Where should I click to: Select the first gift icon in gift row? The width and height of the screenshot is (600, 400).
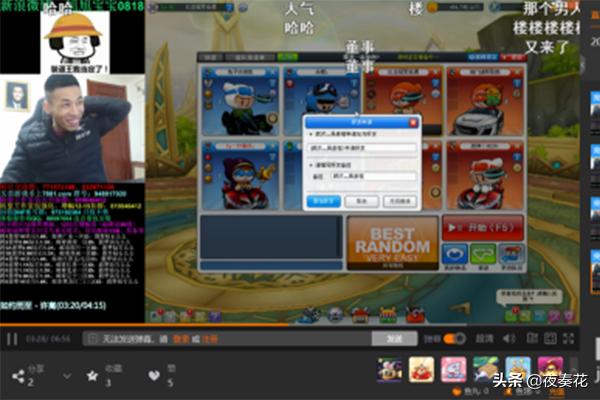point(389,369)
